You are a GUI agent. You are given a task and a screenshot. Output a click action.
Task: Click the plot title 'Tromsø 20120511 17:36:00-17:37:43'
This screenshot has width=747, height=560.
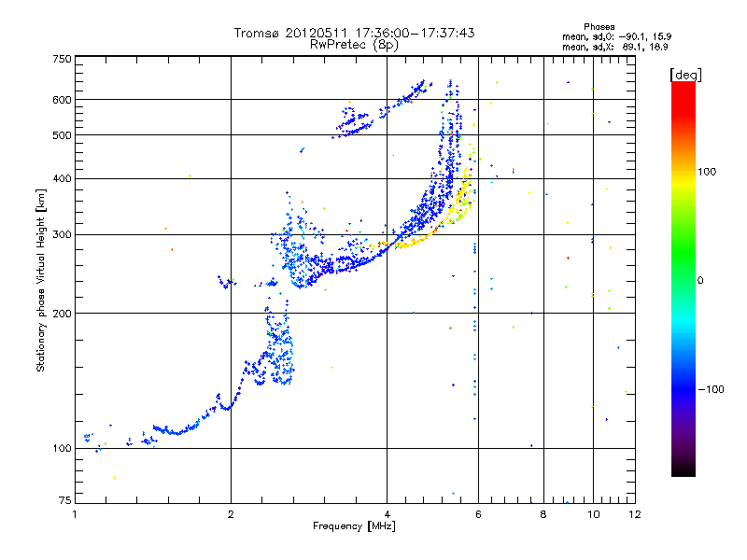pyautogui.click(x=354, y=33)
